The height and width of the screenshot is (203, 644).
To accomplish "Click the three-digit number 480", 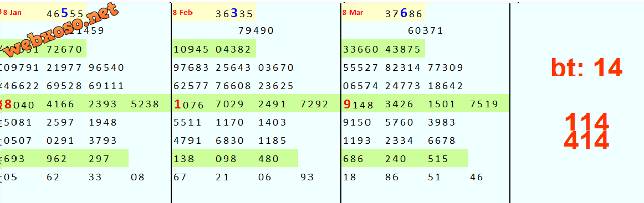I will (269, 159).
